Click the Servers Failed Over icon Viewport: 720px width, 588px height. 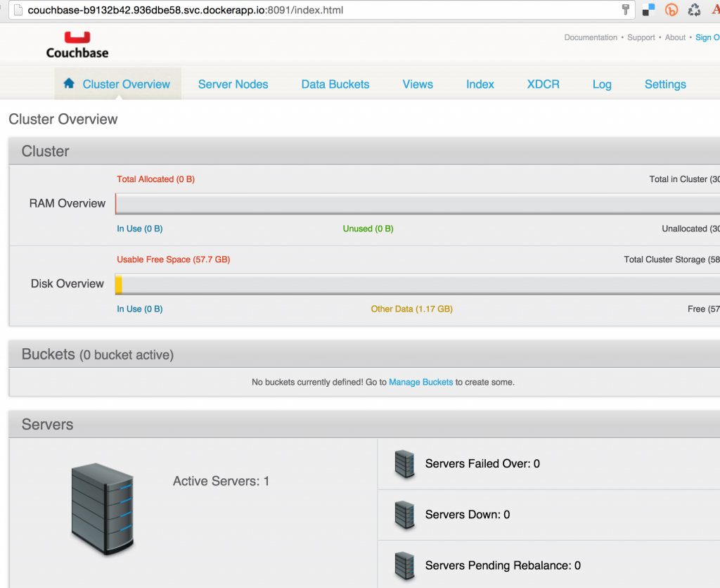(405, 464)
